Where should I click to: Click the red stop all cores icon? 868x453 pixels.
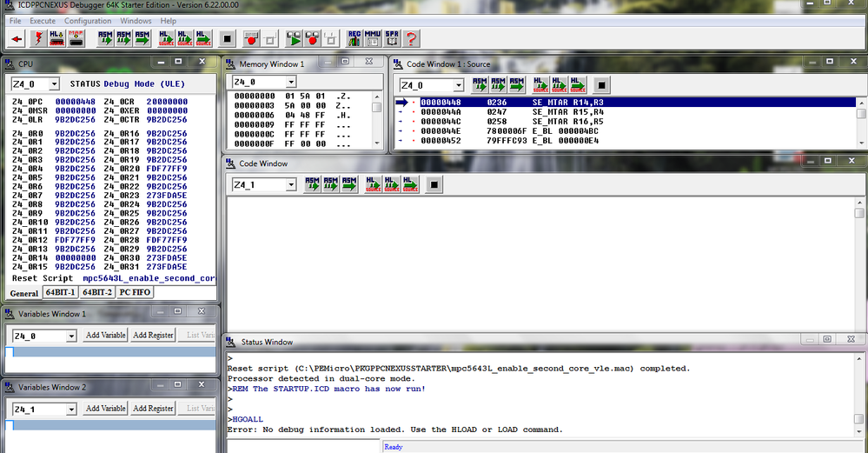(312, 39)
